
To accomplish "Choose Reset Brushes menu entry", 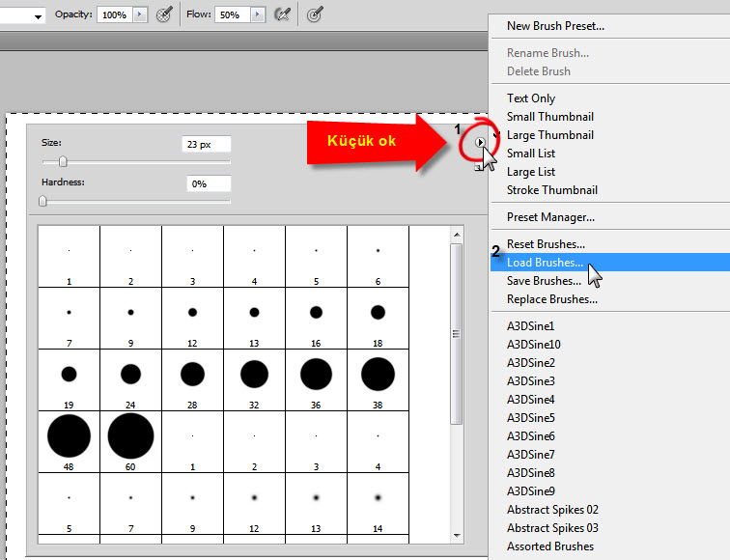I will point(546,244).
